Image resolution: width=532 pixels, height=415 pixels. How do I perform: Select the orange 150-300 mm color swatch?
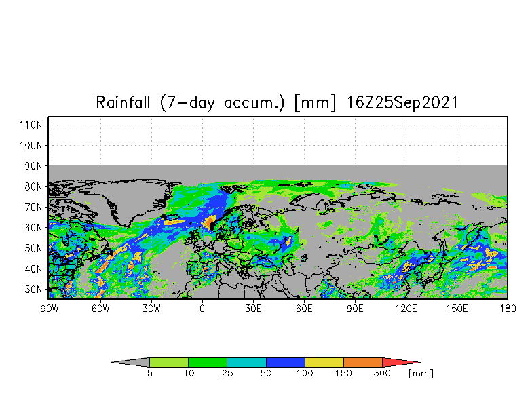click(363, 362)
